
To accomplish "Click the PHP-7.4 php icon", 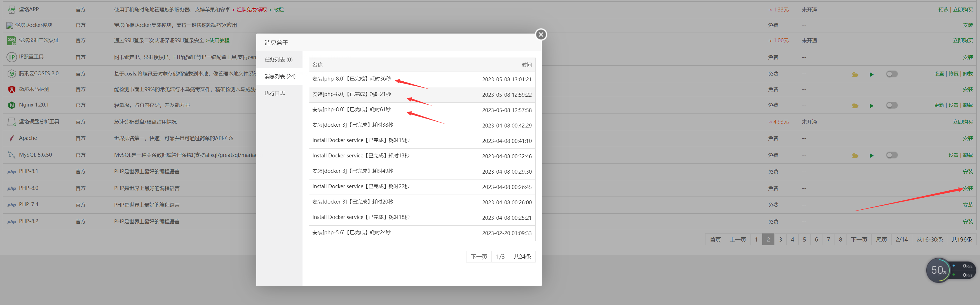I will tap(12, 205).
